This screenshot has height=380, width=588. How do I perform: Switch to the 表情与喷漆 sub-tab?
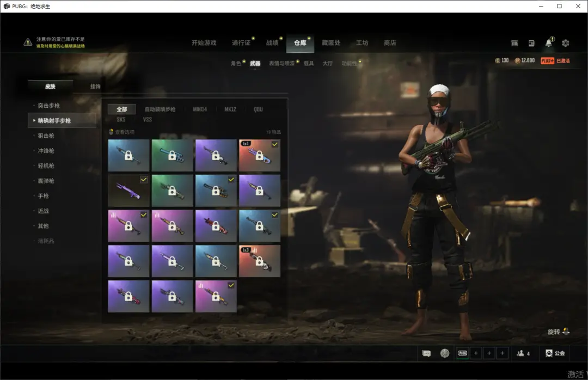pyautogui.click(x=281, y=63)
